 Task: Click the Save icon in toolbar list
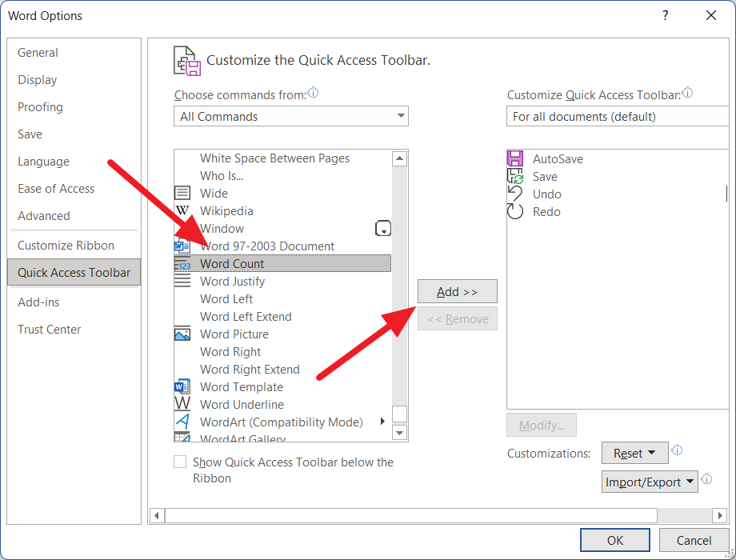click(x=515, y=177)
